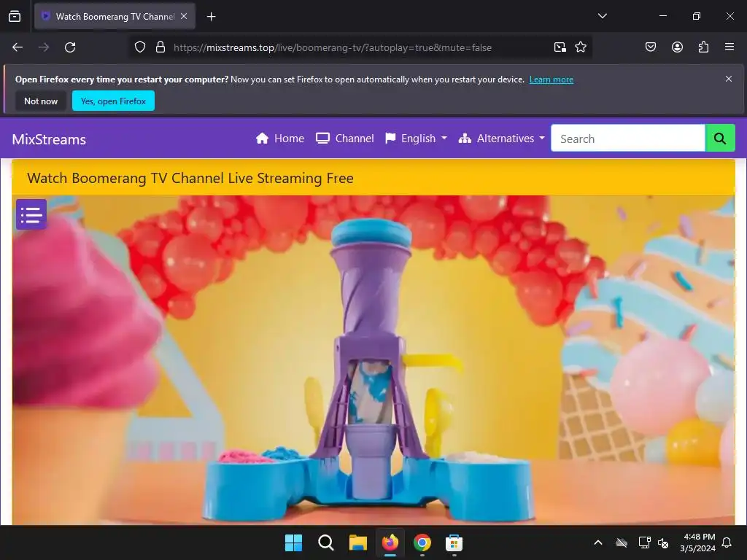Open Microsoft Store from taskbar
Viewport: 747px width, 560px height.
tap(454, 542)
